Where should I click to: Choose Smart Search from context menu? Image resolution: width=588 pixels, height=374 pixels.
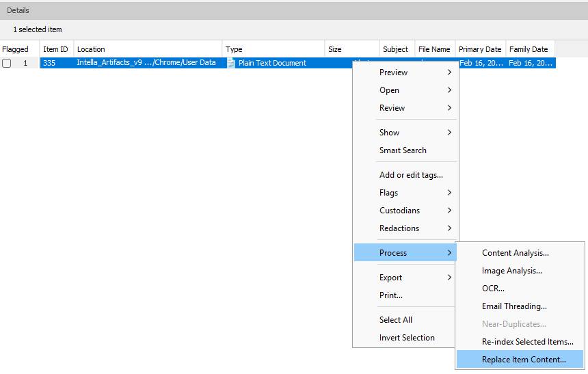[403, 150]
